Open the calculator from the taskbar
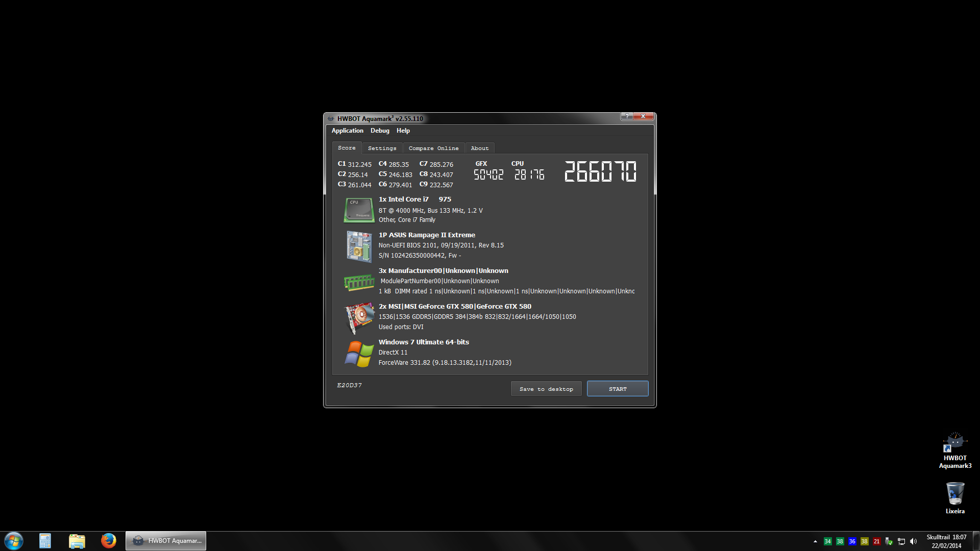Screen dimensions: 980x551 (x=45, y=541)
